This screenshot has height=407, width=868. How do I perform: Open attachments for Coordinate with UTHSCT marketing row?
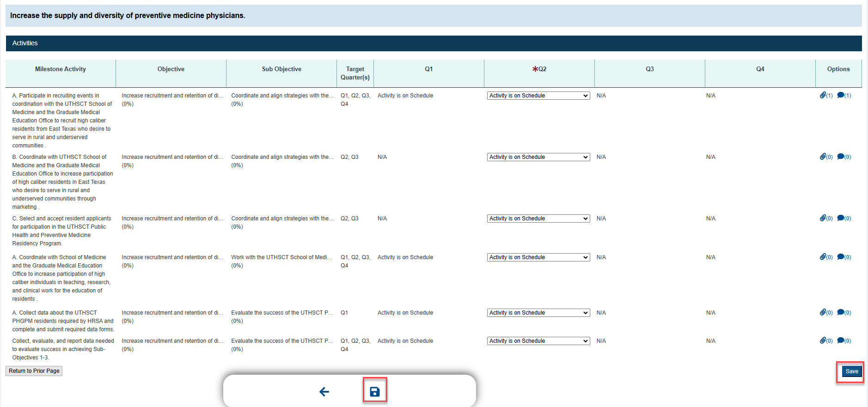coord(826,157)
